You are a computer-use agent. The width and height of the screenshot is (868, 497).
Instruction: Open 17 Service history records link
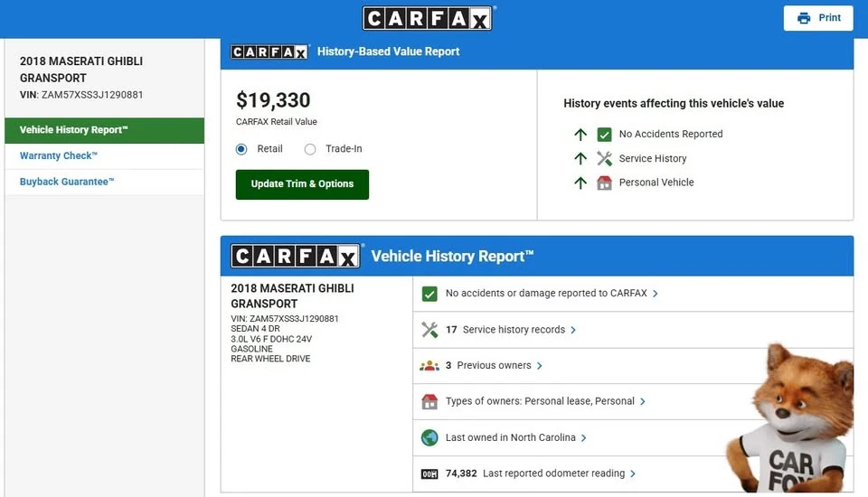click(x=505, y=330)
